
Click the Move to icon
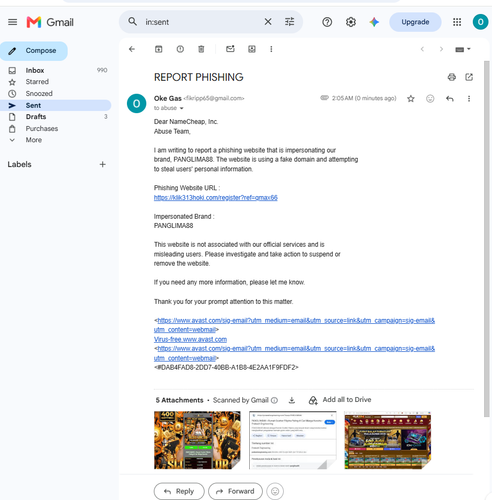[252, 49]
